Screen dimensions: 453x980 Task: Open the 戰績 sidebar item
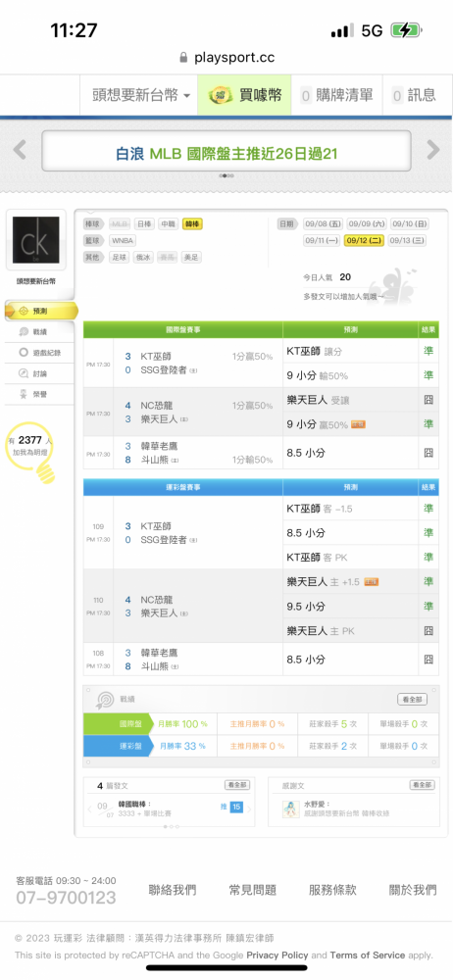click(x=39, y=331)
